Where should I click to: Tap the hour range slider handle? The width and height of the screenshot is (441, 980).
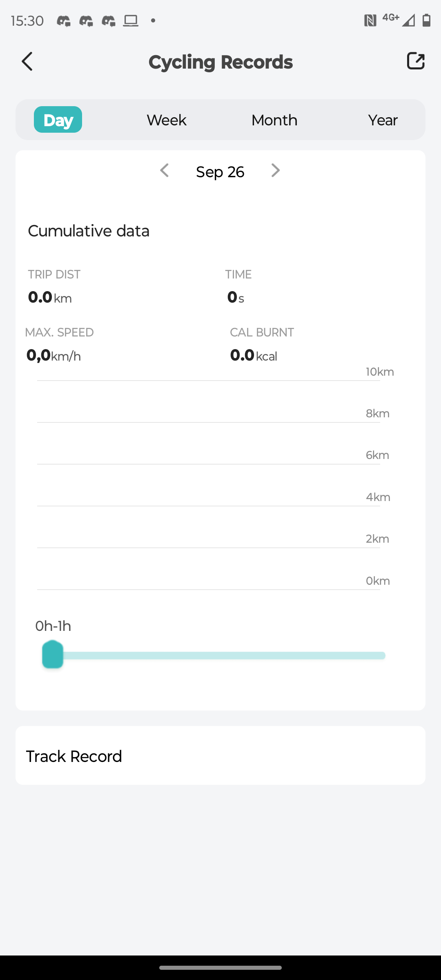click(x=53, y=655)
